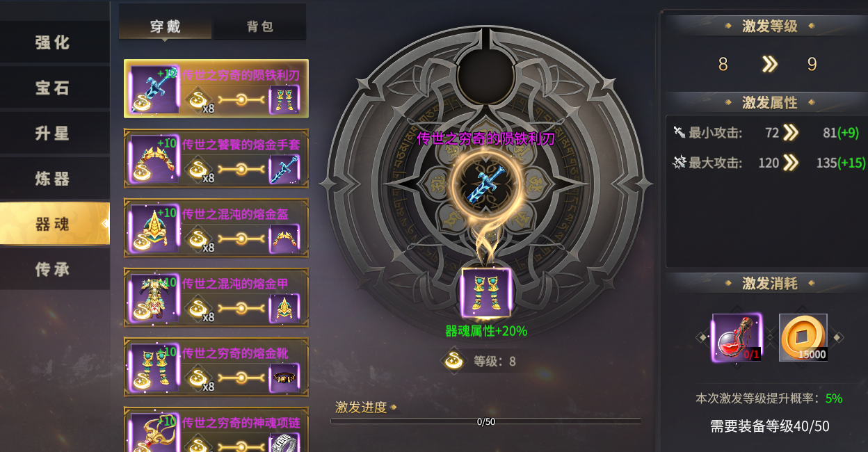Image resolution: width=868 pixels, height=452 pixels.
Task: Open the 升星 side menu
Action: [x=54, y=133]
